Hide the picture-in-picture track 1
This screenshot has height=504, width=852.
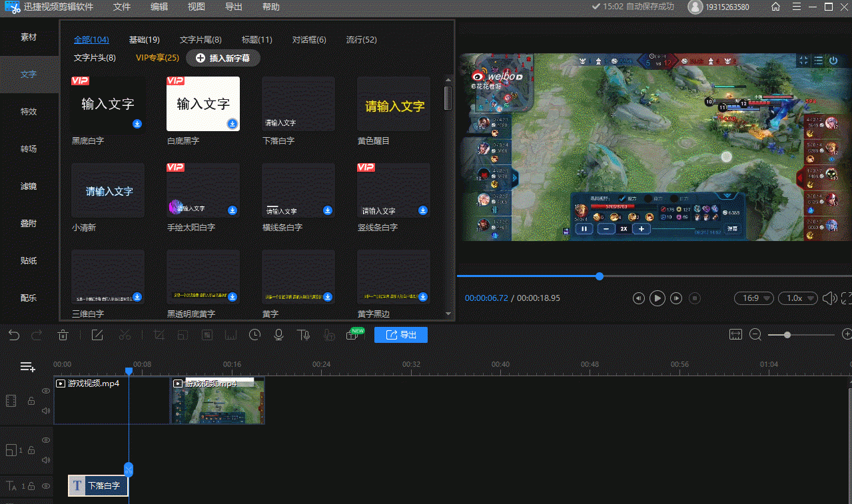coord(46,440)
